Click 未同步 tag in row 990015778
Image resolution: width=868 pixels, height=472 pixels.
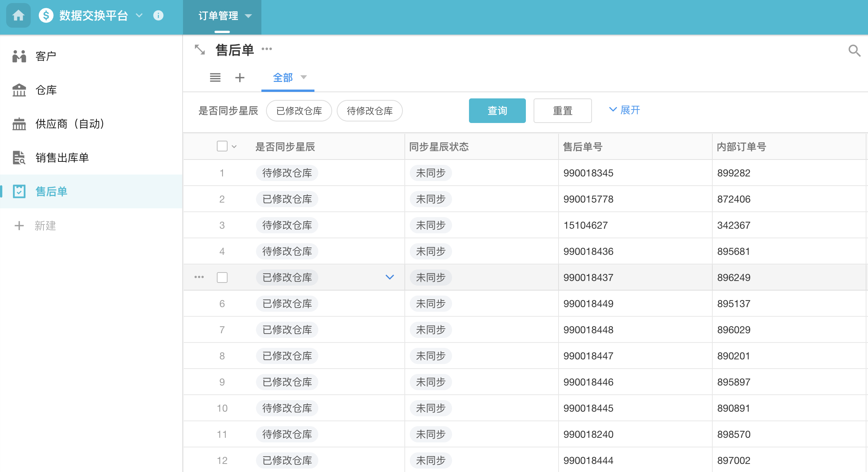coord(431,199)
